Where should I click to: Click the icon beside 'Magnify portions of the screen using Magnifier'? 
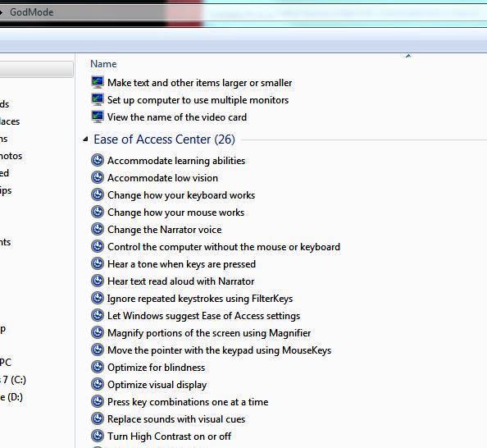tap(98, 332)
